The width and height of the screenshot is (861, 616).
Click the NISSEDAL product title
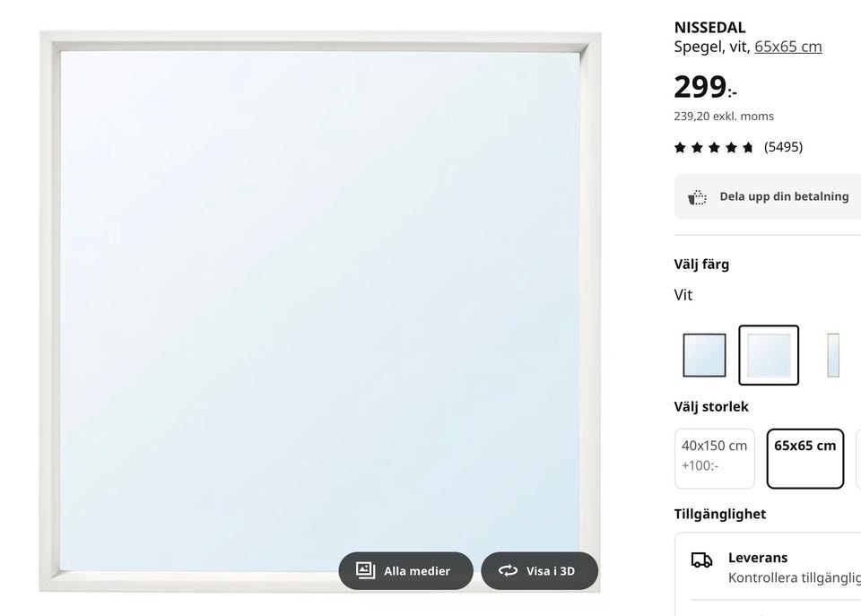pyautogui.click(x=709, y=28)
